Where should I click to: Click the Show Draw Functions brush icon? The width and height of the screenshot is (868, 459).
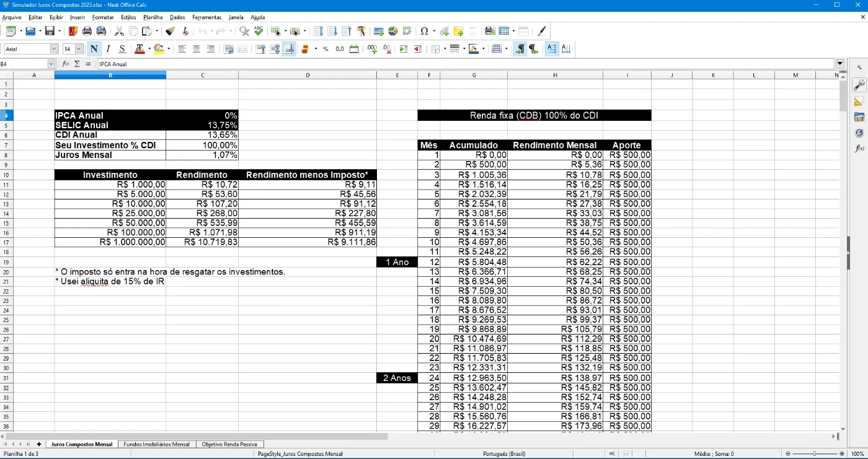[x=541, y=31]
